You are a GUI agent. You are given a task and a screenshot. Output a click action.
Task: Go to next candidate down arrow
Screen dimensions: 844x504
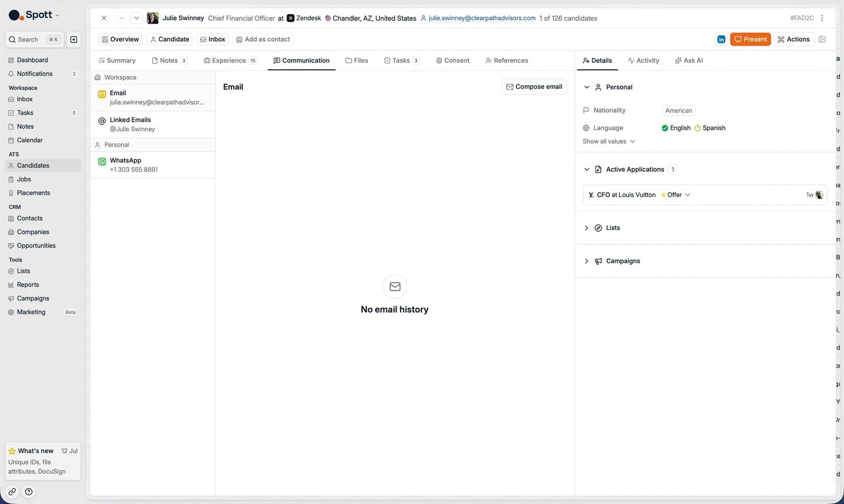tap(137, 18)
